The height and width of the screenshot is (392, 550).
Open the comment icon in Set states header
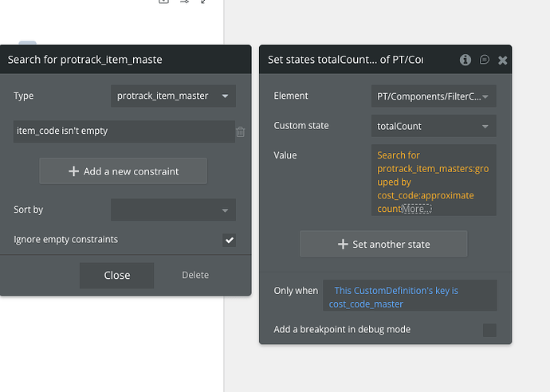(x=484, y=60)
